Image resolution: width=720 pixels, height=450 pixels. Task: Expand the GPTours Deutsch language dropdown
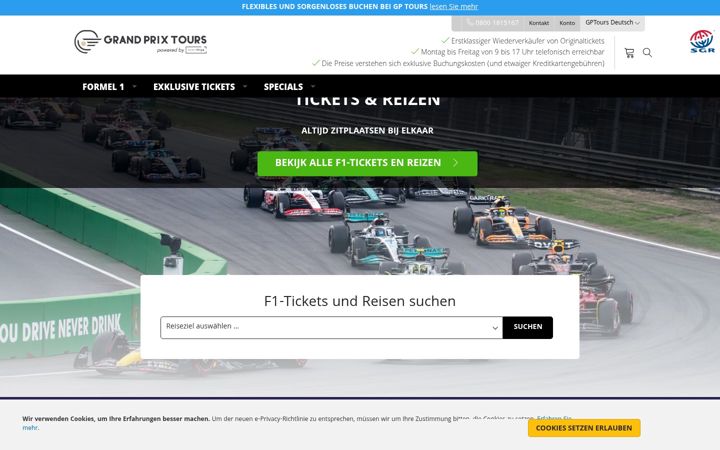point(612,22)
